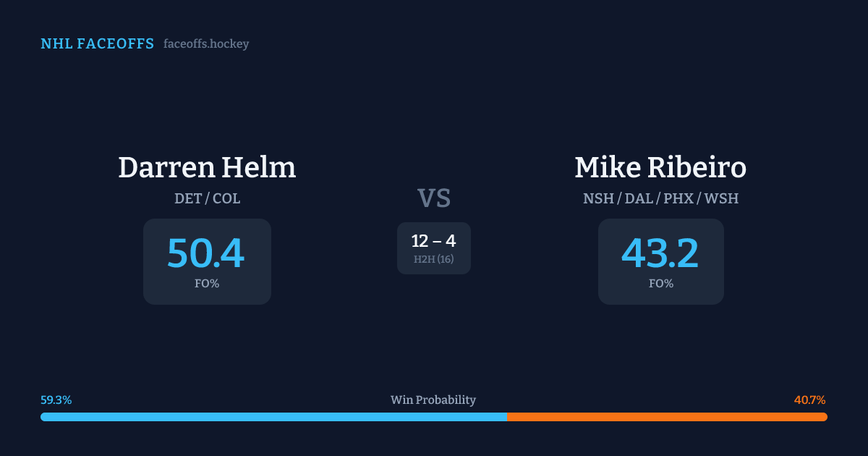The height and width of the screenshot is (456, 868).
Task: Click the 12 – 4 head-to-head score
Action: [x=434, y=241]
